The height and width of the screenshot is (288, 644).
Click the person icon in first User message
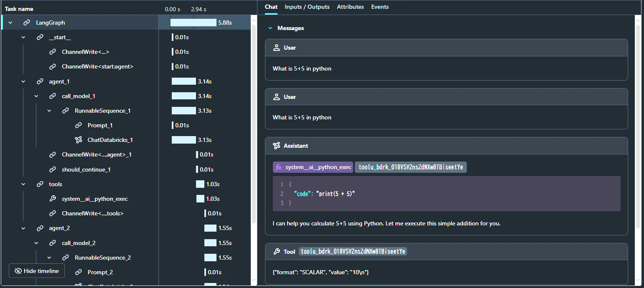[276, 48]
